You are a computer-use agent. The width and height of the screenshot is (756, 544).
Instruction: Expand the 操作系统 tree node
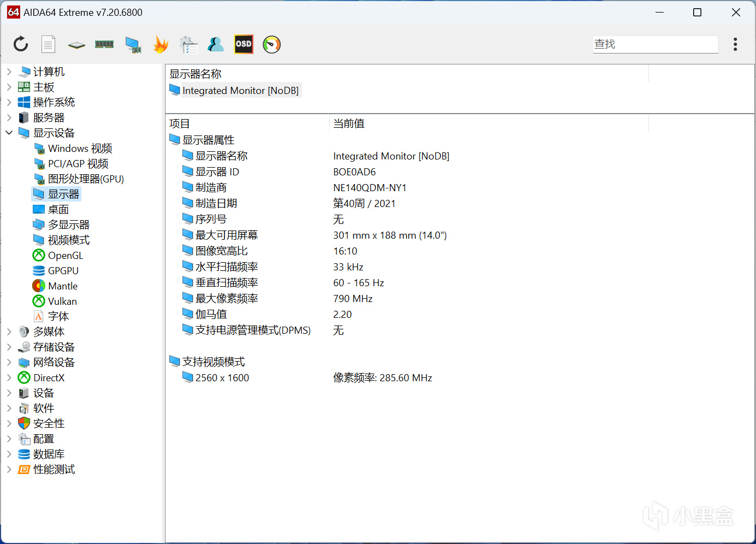pyautogui.click(x=9, y=102)
